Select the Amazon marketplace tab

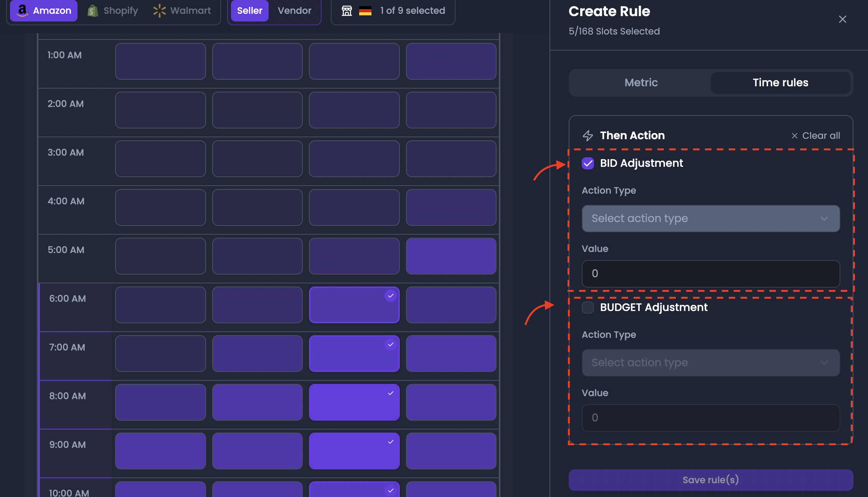click(44, 10)
